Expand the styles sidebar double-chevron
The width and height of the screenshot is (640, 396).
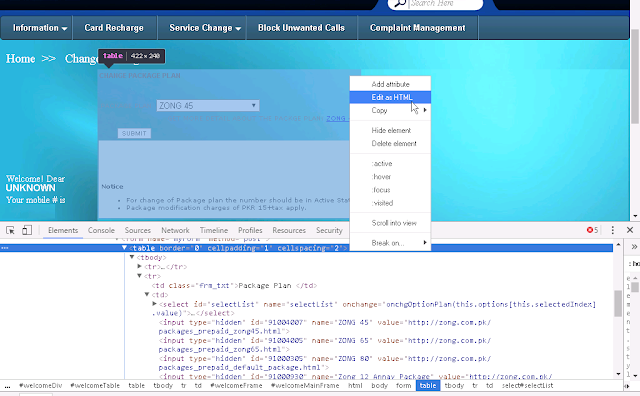tap(634, 247)
